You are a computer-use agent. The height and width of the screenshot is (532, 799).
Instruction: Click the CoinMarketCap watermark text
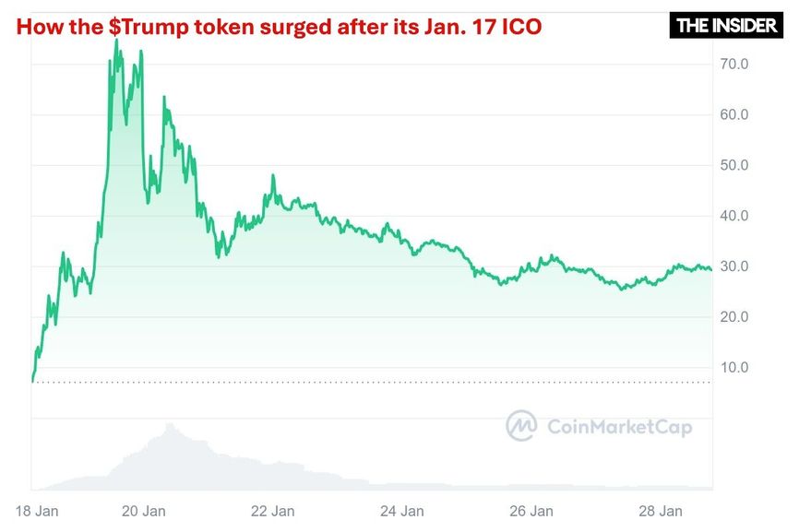pyautogui.click(x=620, y=427)
